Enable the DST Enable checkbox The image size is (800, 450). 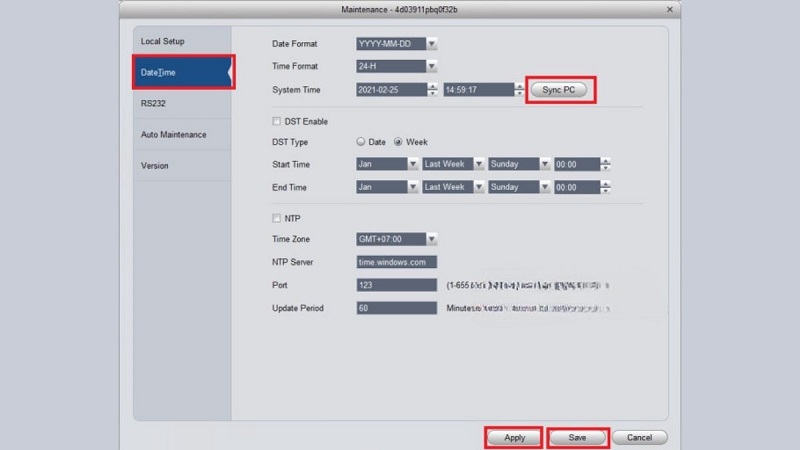tap(277, 121)
